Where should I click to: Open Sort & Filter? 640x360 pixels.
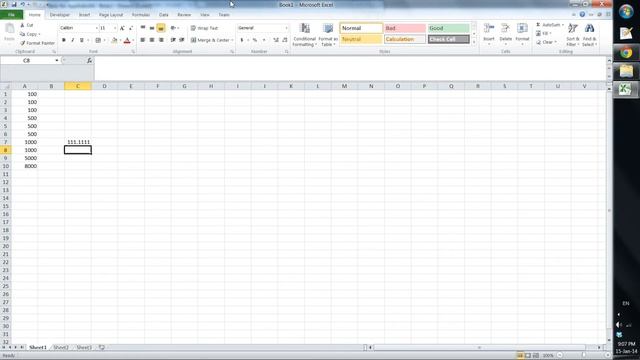coord(573,35)
